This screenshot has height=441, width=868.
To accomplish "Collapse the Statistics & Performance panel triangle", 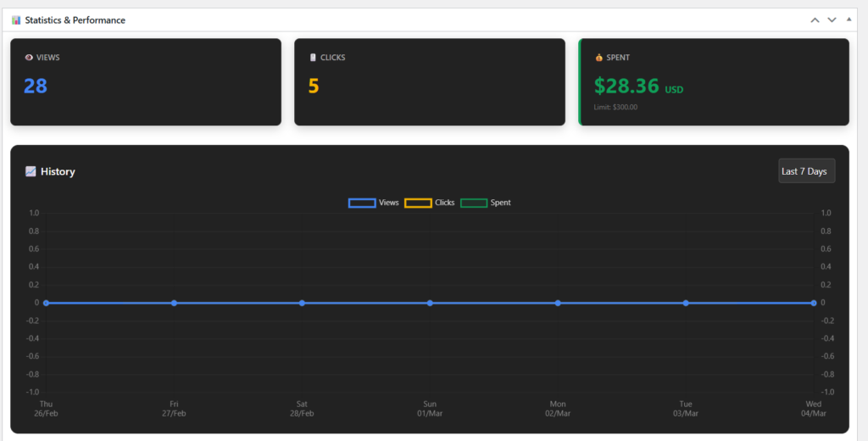I will coord(849,20).
